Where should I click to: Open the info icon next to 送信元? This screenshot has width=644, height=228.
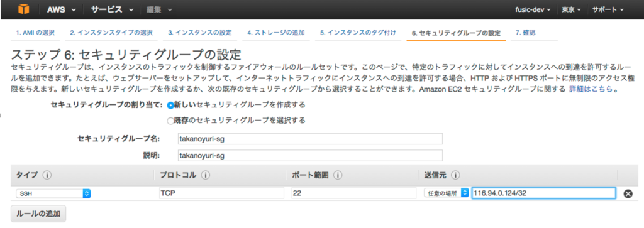(x=455, y=175)
